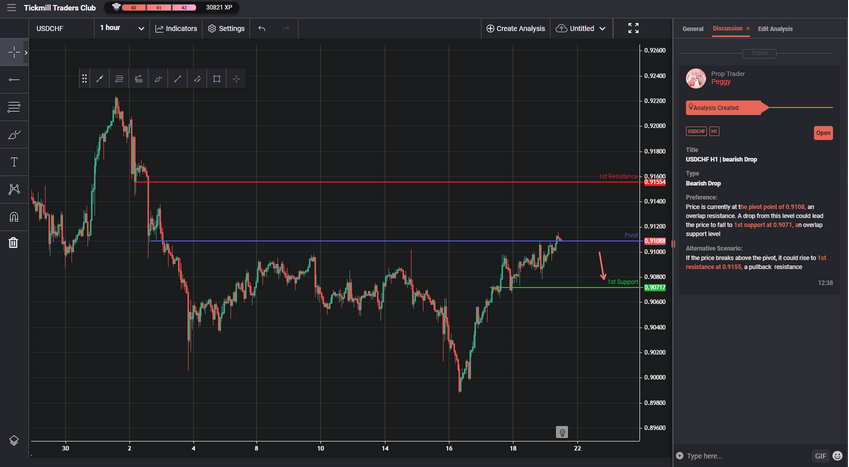Select the crosshair cursor tool in left sidebar
The width and height of the screenshot is (849, 467).
tap(14, 53)
